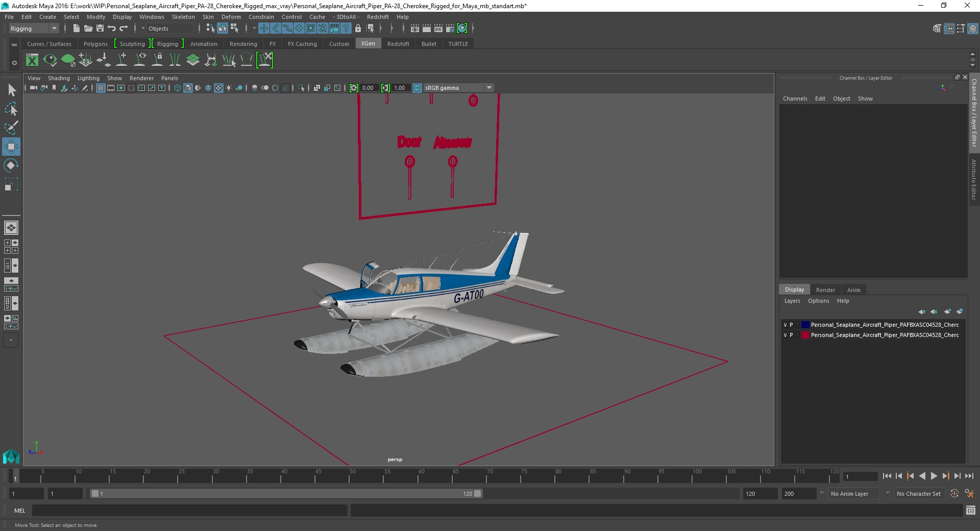The image size is (980, 531).
Task: Toggle the viewport grid display
Action: [101, 88]
